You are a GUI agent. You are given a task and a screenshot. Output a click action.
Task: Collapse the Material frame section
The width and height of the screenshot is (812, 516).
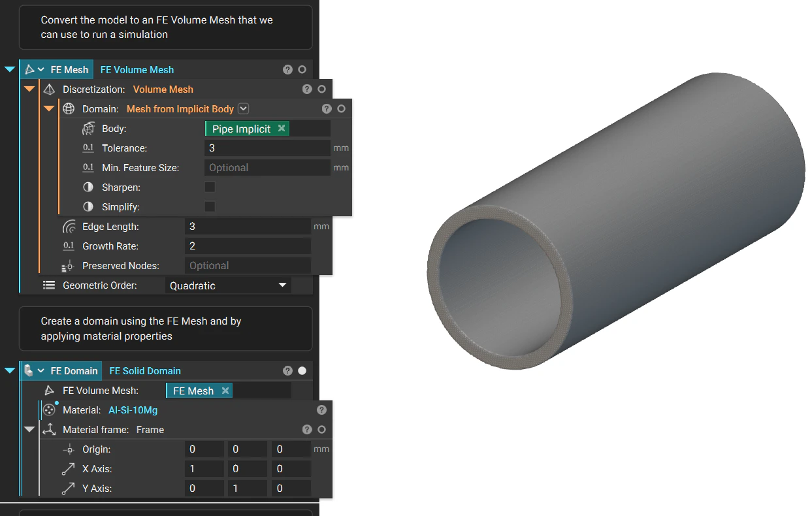pyautogui.click(x=29, y=429)
